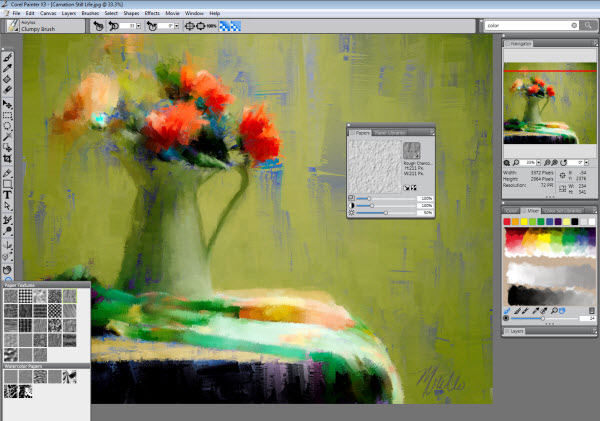This screenshot has height=421, width=600.
Task: Switch to the Paper Libraries tab
Action: 390,133
